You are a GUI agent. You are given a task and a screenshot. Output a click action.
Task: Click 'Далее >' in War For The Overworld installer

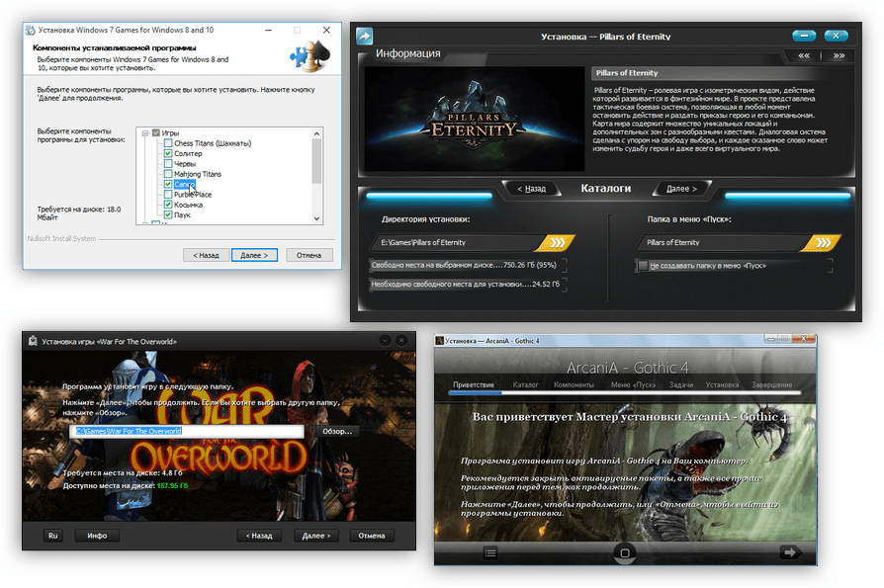coord(315,536)
